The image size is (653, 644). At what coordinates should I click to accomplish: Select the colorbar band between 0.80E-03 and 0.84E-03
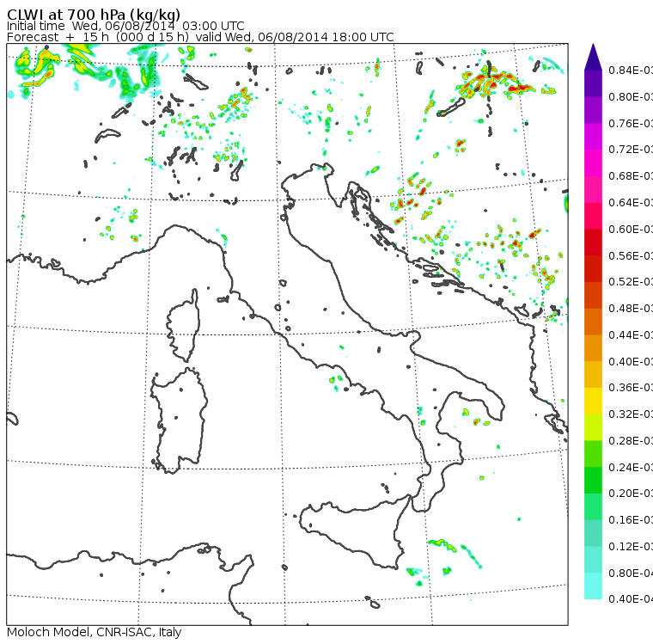tap(593, 83)
